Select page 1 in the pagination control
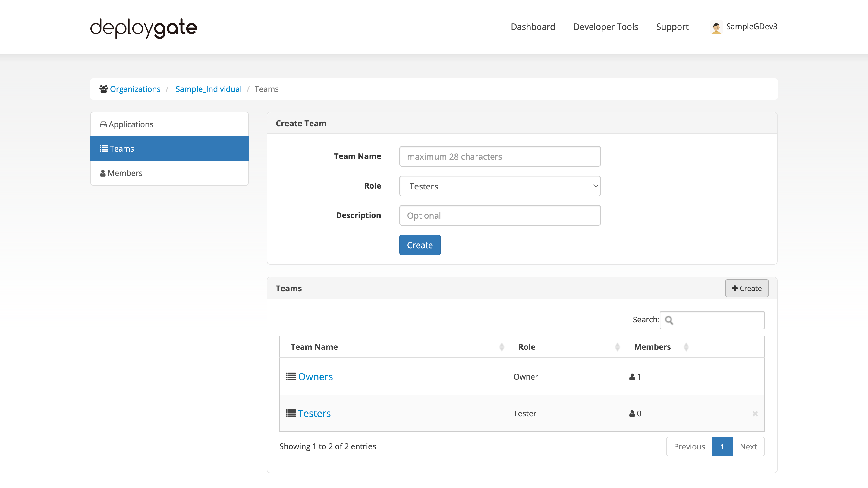 722,446
